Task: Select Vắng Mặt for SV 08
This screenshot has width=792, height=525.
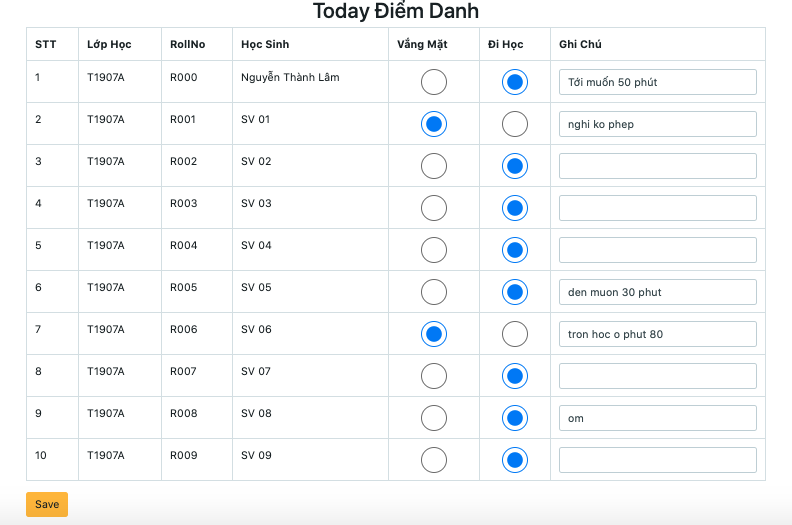Action: tap(434, 418)
